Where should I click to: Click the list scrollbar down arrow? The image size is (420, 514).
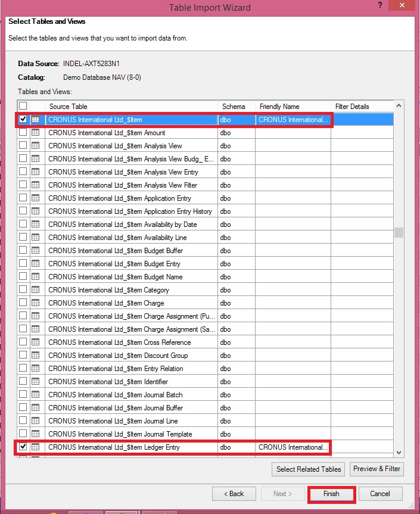pos(399,453)
